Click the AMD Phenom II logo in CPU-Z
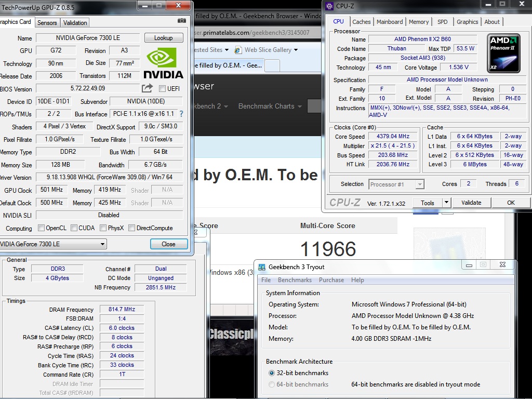The width and height of the screenshot is (532, 399). pyautogui.click(x=503, y=53)
